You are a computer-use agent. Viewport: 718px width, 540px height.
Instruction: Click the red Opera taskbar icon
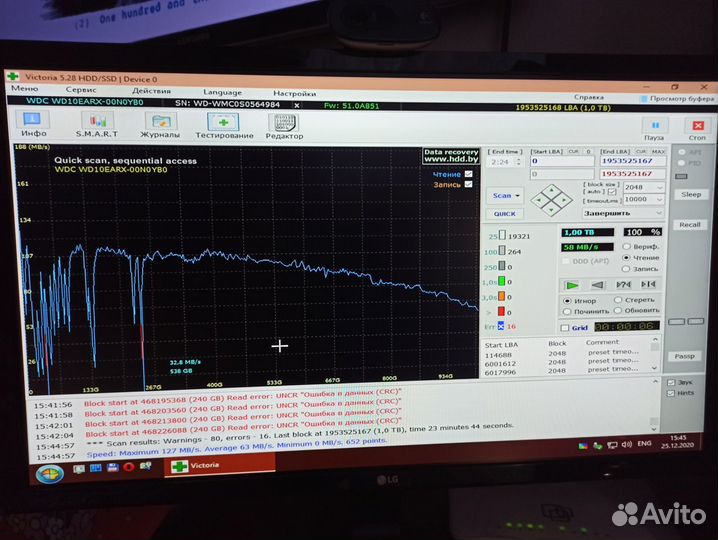[129, 467]
